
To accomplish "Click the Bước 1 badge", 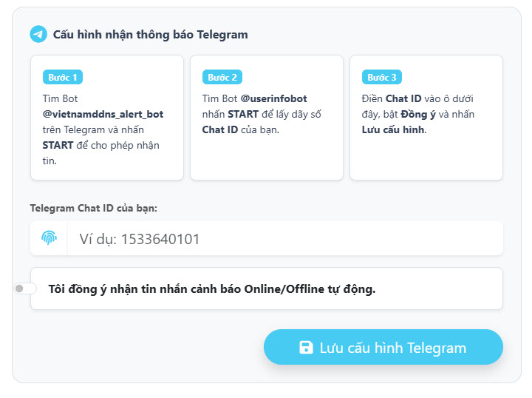I will [x=64, y=77].
